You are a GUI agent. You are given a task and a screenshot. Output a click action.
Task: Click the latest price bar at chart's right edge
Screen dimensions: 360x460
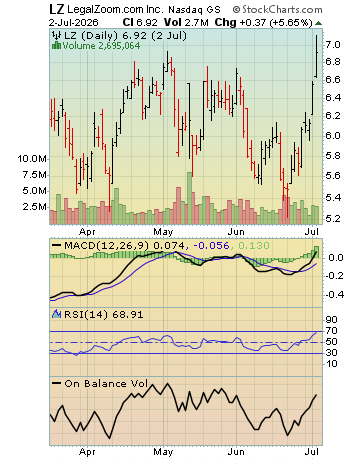tap(316, 56)
